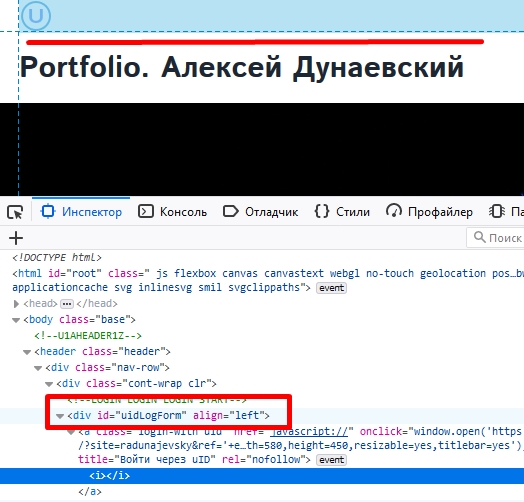Select the <!--U1AHEADER1Z--> comment
The image size is (524, 502).
(x=88, y=336)
